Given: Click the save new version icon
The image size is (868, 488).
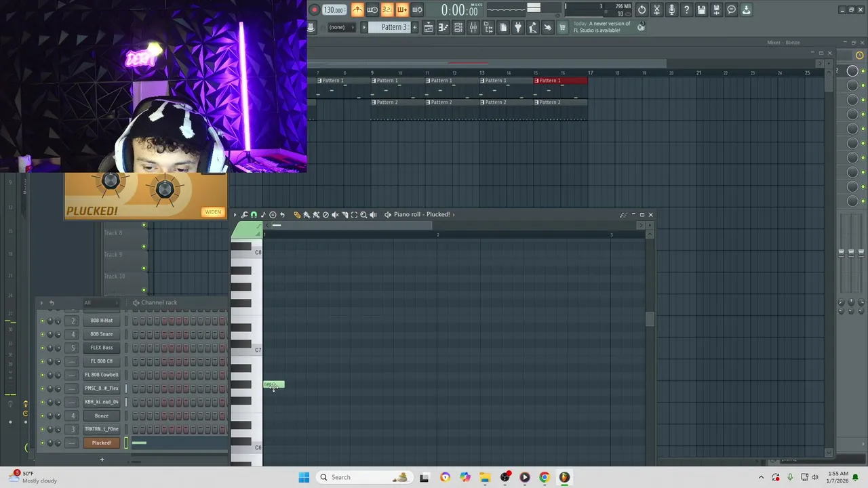Looking at the screenshot, I should coord(716,9).
